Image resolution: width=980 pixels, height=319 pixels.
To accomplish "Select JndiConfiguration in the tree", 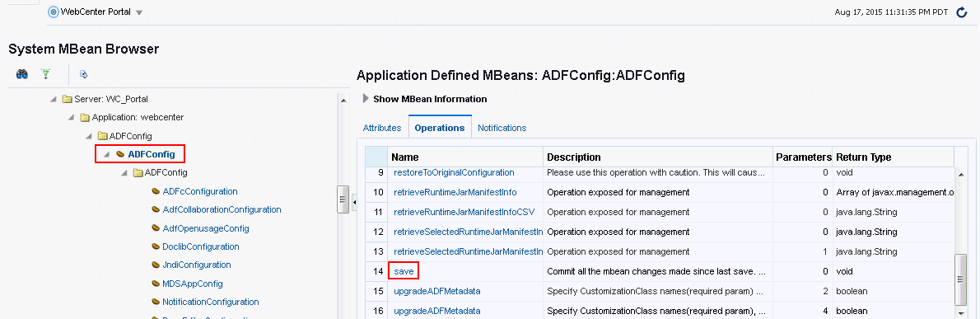I will pyautogui.click(x=196, y=265).
